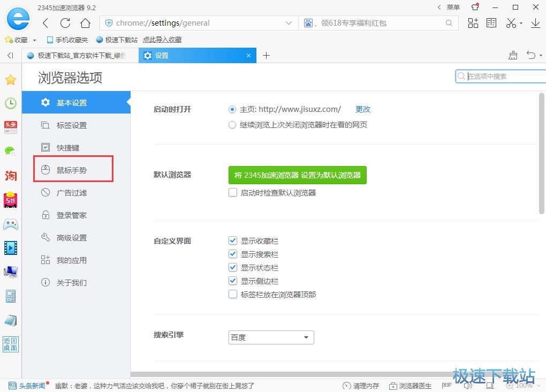Click the trash-clean icon right of tabs
Viewport: 546px width, 392px height.
(513, 55)
